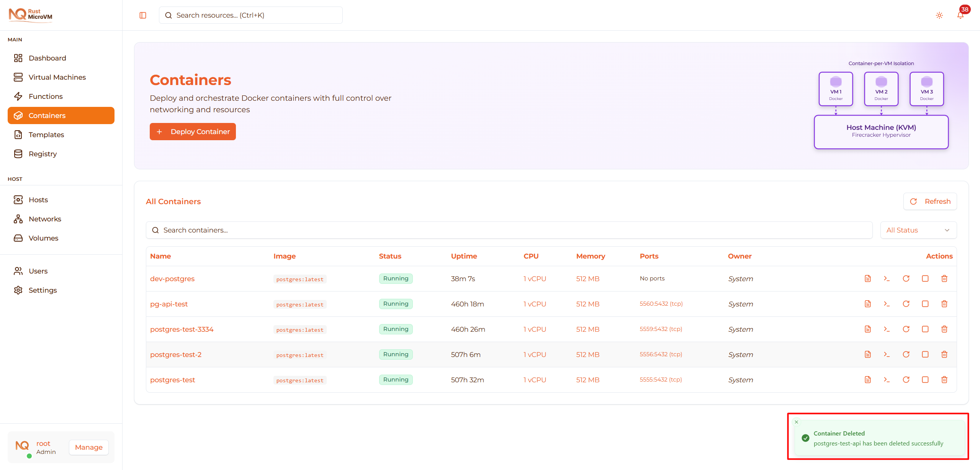
Task: Open logs for dev-postgres container
Action: tap(868, 278)
